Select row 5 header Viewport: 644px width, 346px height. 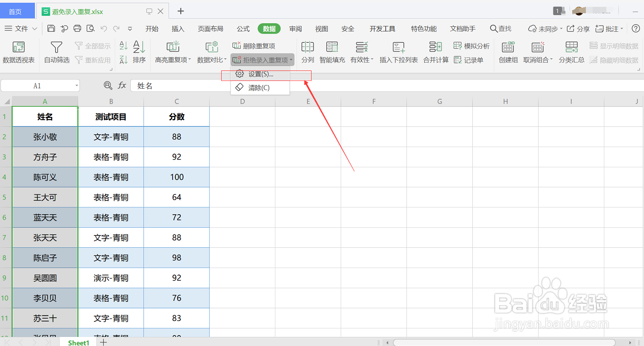pyautogui.click(x=5, y=197)
